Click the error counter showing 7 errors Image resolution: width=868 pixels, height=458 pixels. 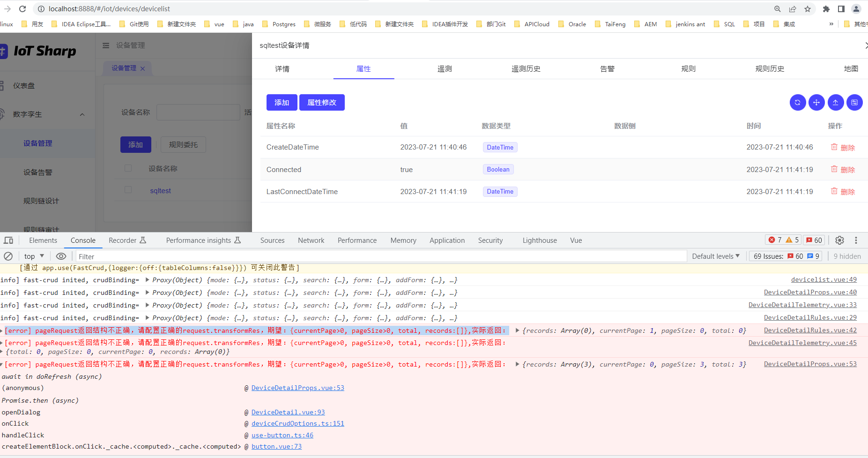click(776, 240)
